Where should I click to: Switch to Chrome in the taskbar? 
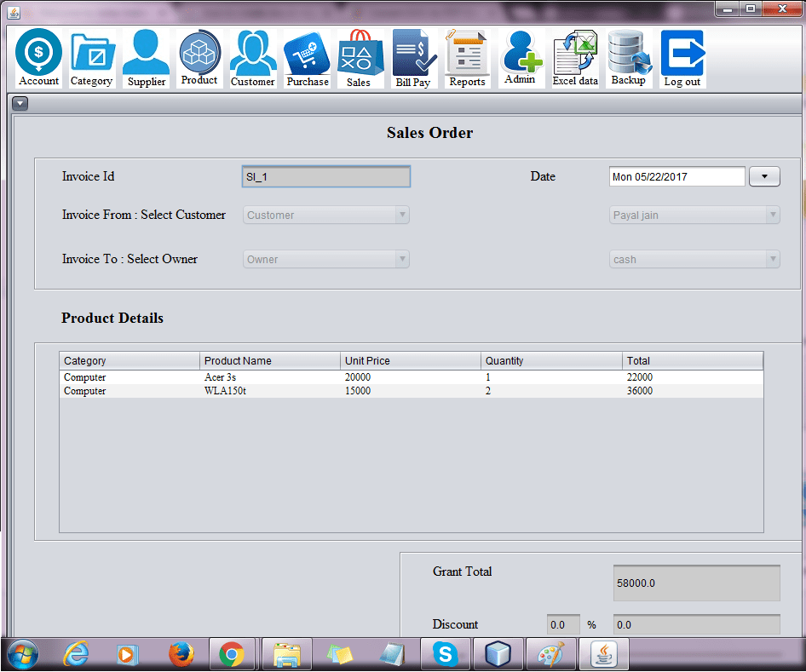tap(232, 654)
